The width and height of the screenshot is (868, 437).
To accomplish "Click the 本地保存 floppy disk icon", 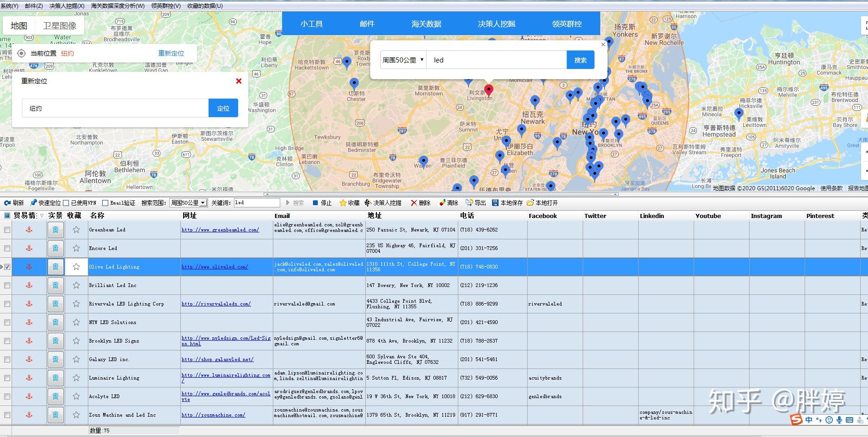I will [x=495, y=203].
